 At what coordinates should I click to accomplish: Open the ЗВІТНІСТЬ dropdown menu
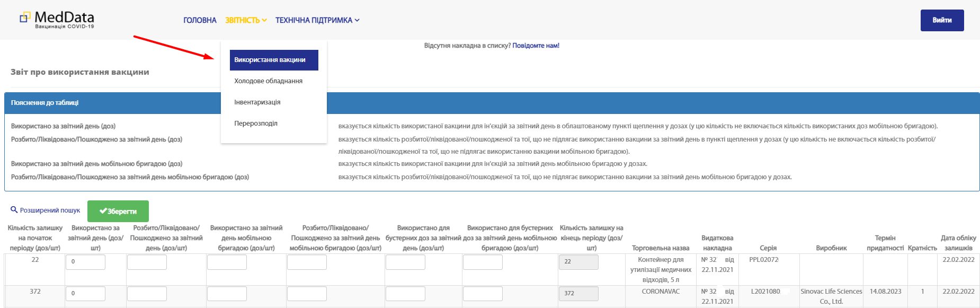[246, 20]
